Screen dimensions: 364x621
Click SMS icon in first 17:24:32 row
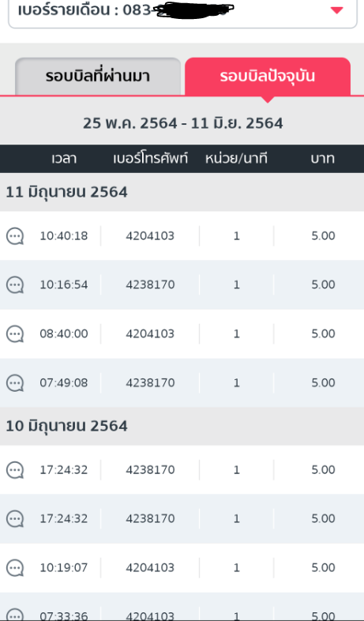[x=15, y=470]
